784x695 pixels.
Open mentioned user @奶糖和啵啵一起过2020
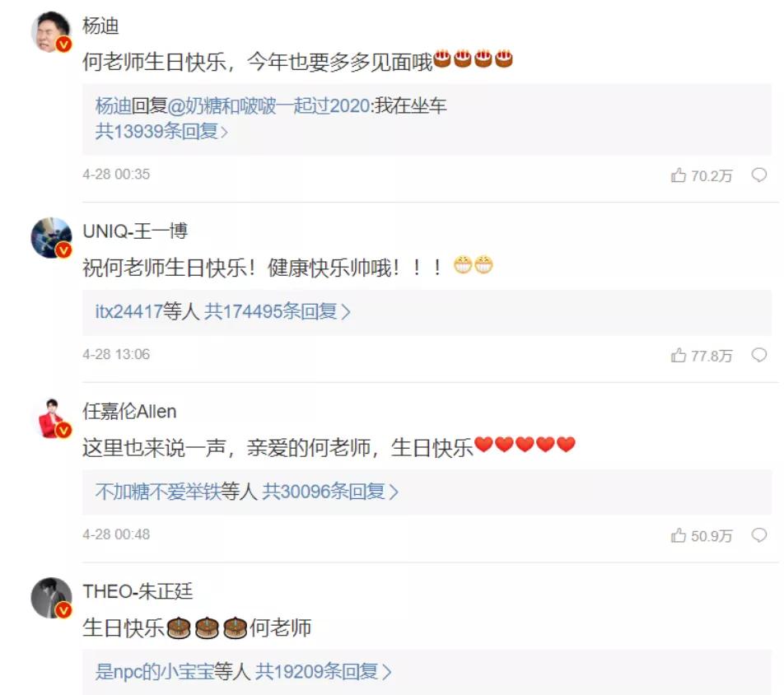268,105
